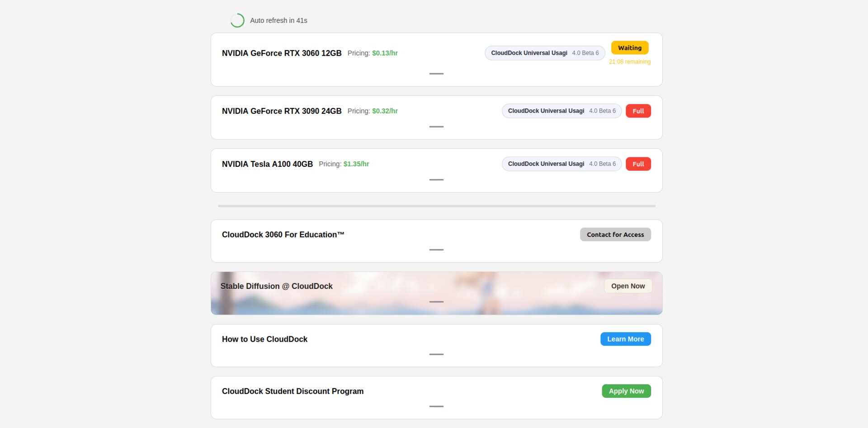The width and height of the screenshot is (868, 428).
Task: Expand the Tesla A100 40GB card handle
Action: pos(436,180)
